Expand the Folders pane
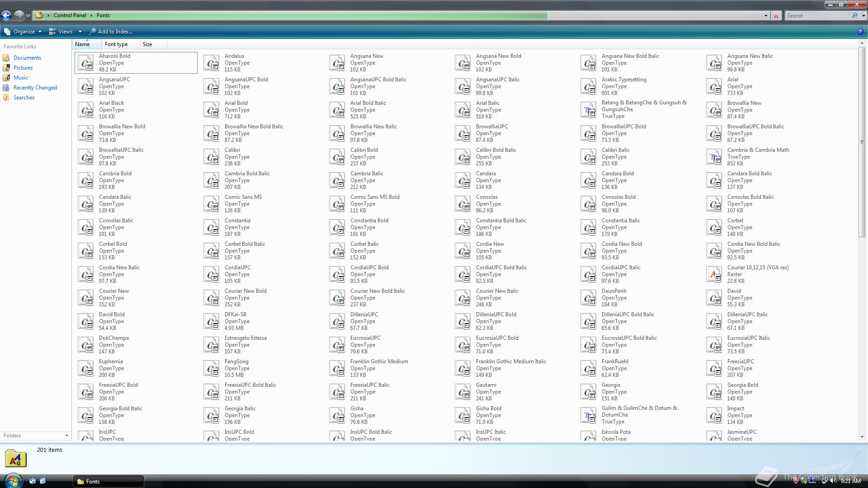This screenshot has width=868, height=488. click(x=66, y=436)
